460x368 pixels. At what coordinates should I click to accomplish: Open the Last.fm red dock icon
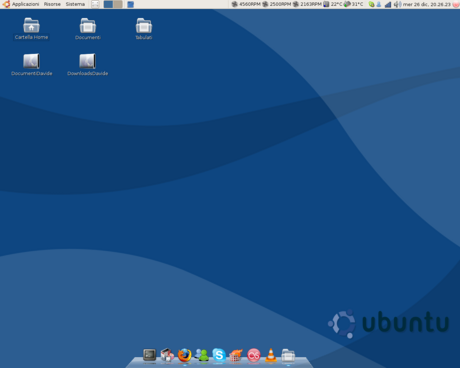tap(254, 356)
